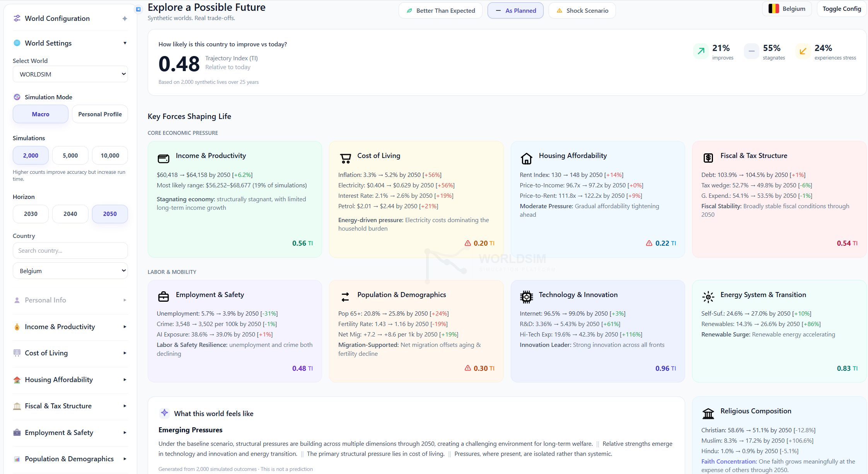Click the chip icon on Technology & Innovation card
The image size is (868, 474).
pos(526,297)
